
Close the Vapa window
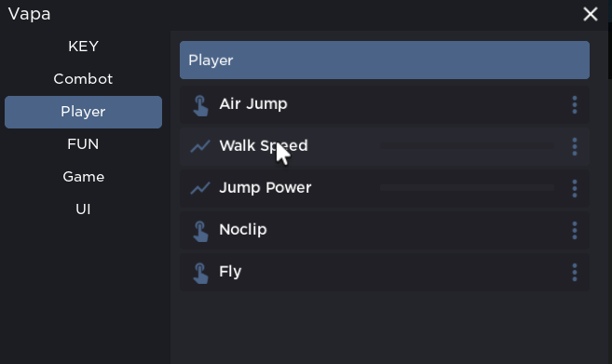click(591, 15)
